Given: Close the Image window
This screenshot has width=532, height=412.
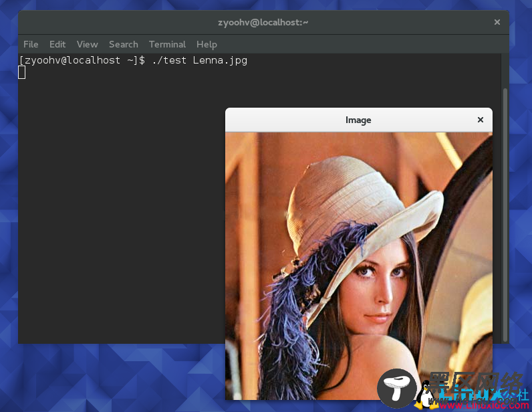Looking at the screenshot, I should click(481, 120).
